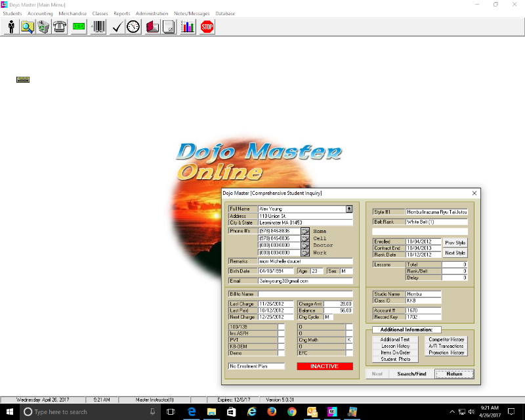This screenshot has height=420, width=525.
Task: Click the Next Style button
Action: tap(455, 253)
